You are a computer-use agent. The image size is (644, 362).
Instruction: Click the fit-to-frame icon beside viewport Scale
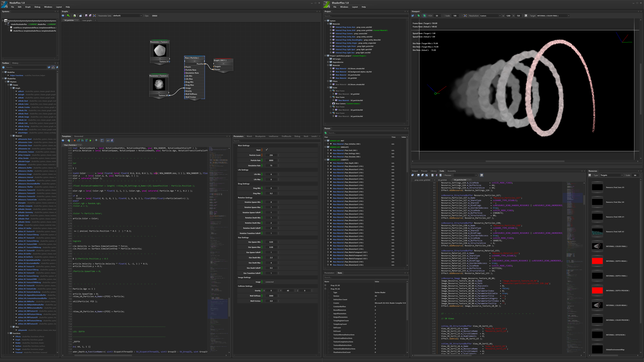click(x=465, y=16)
